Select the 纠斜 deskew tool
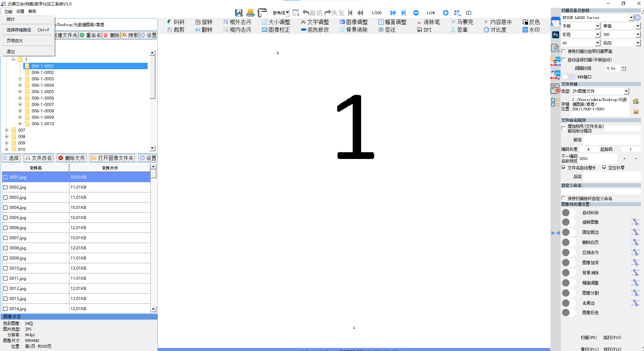 (x=176, y=22)
